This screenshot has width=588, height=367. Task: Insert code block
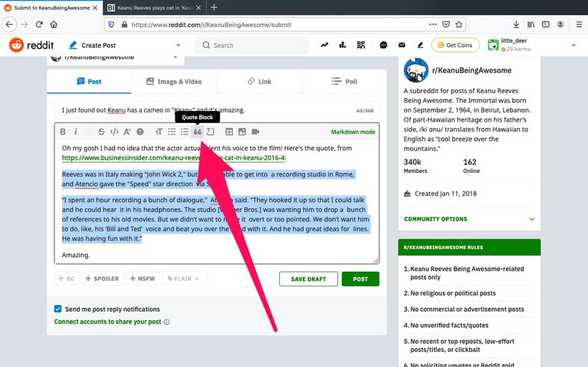[210, 131]
